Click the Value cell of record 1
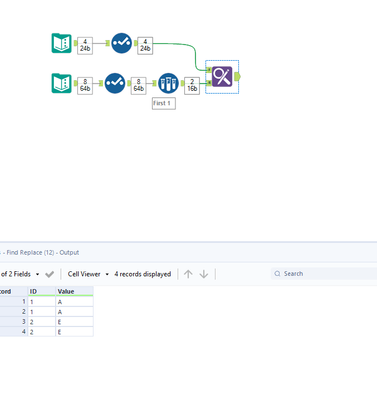The width and height of the screenshot is (377, 400). [x=74, y=302]
